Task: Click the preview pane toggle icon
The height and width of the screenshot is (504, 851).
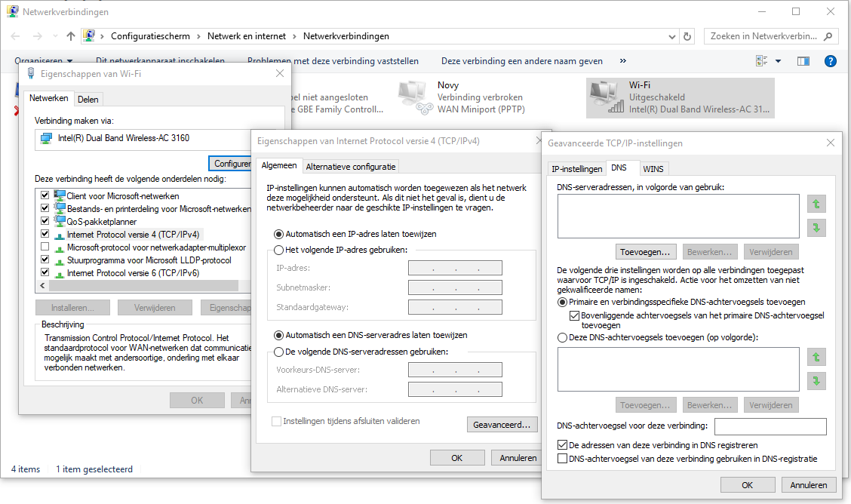Action: [x=803, y=61]
